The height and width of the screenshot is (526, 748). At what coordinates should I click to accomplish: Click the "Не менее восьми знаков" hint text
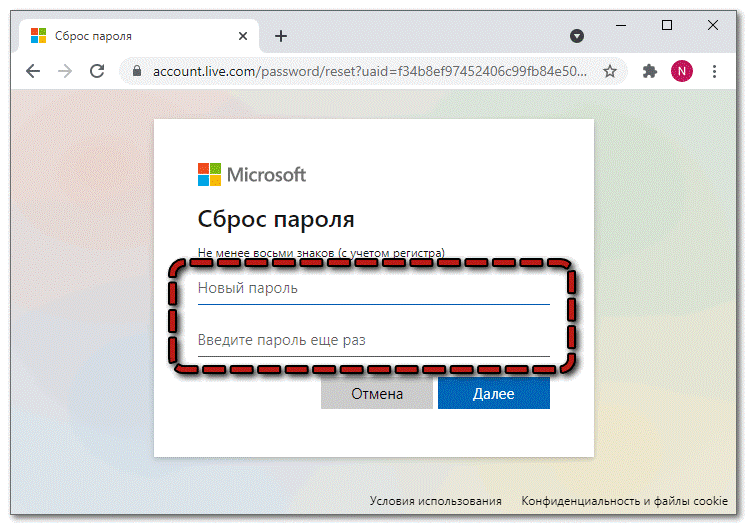click(321, 253)
